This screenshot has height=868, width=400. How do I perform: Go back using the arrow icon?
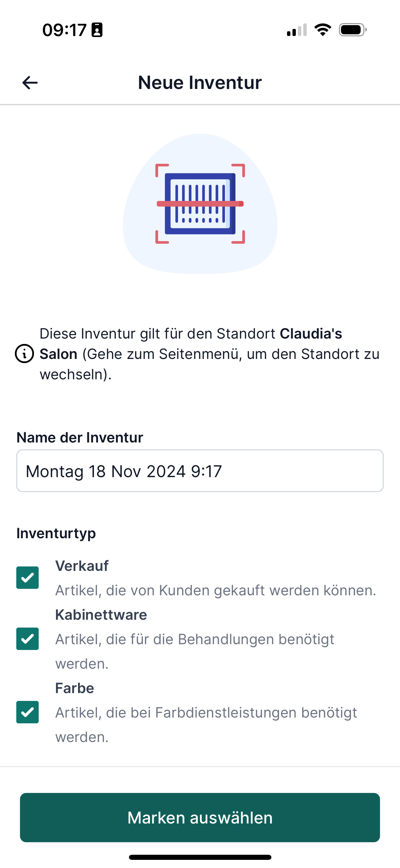coord(30,83)
